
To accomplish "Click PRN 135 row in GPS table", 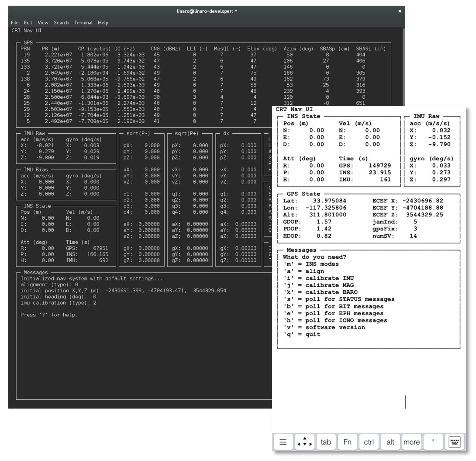I will pyautogui.click(x=194, y=61).
